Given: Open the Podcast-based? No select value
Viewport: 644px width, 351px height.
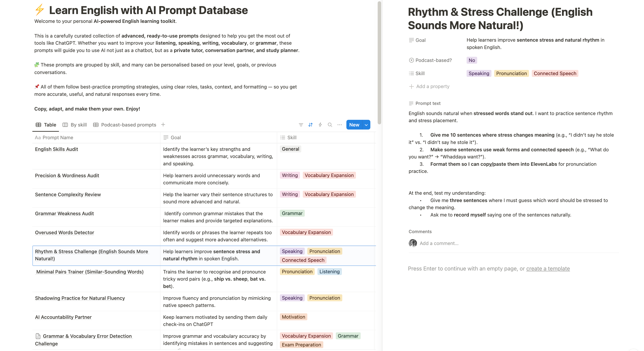Looking at the screenshot, I should click(472, 60).
